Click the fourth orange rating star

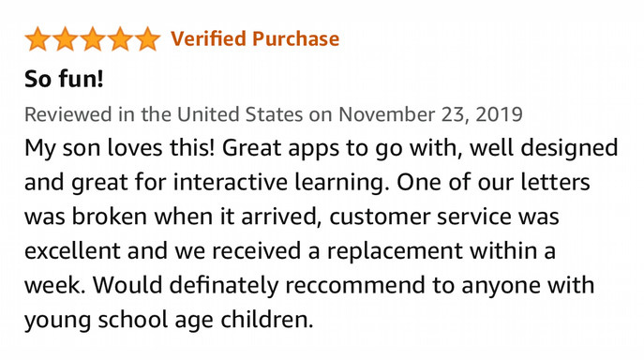(x=120, y=39)
